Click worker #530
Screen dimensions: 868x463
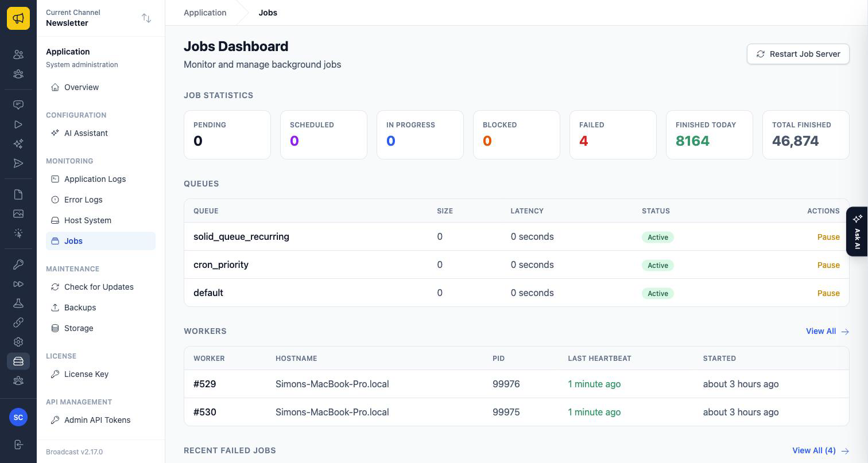pyautogui.click(x=204, y=412)
